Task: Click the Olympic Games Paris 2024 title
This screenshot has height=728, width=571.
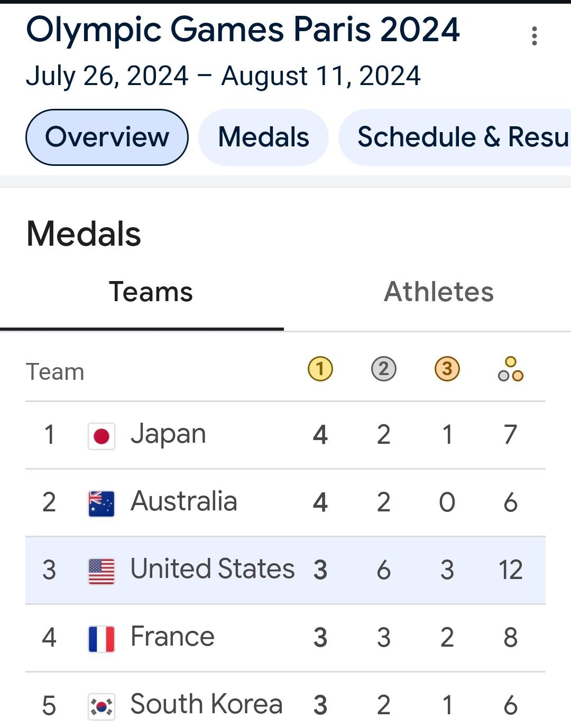Action: (x=243, y=31)
